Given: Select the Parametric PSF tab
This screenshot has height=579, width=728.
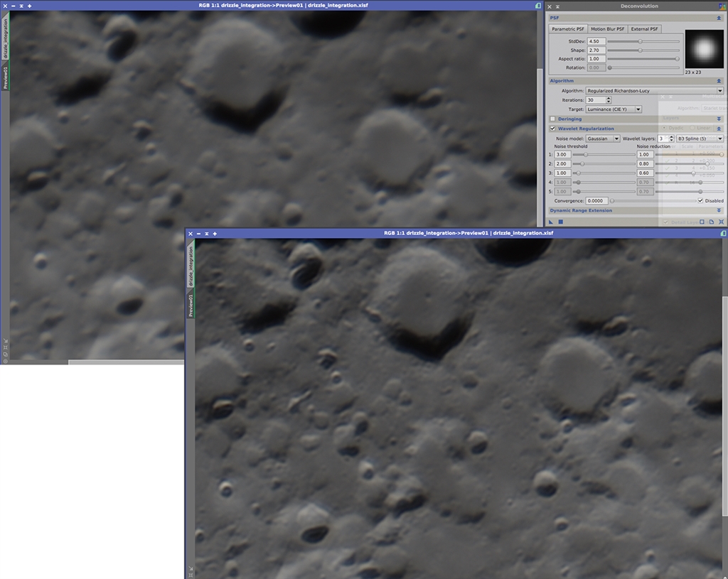Looking at the screenshot, I should tap(568, 28).
